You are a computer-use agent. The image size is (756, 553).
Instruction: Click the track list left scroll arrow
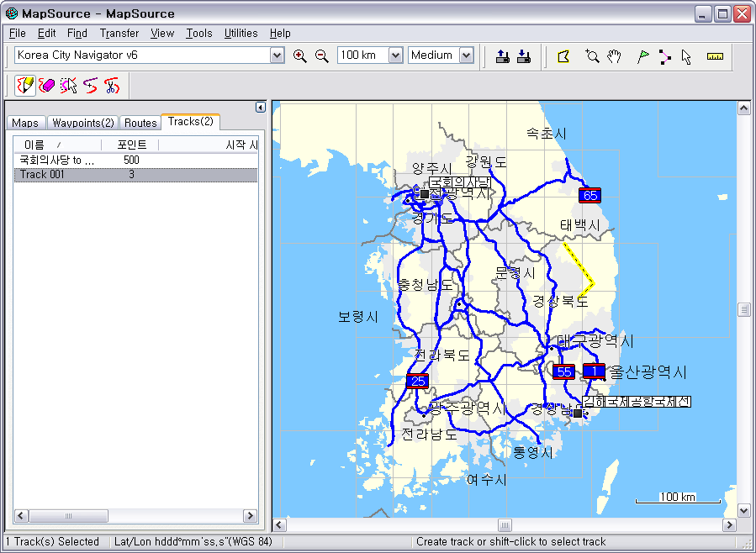(x=21, y=516)
